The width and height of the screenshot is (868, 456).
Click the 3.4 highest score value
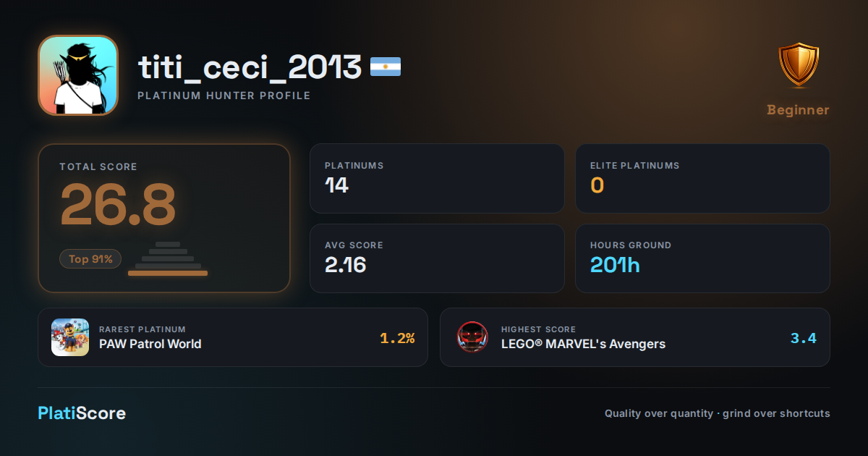click(x=804, y=338)
